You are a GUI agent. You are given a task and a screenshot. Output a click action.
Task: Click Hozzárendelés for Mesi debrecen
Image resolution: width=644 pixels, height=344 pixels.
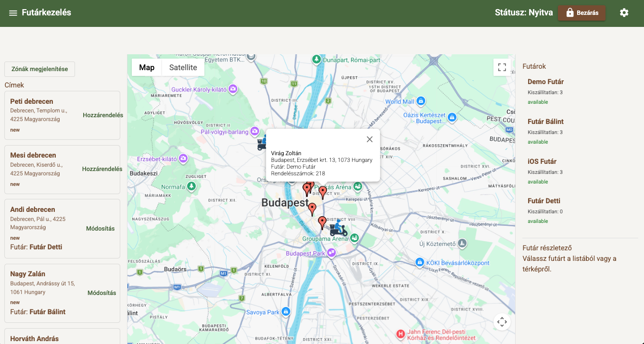pos(102,169)
